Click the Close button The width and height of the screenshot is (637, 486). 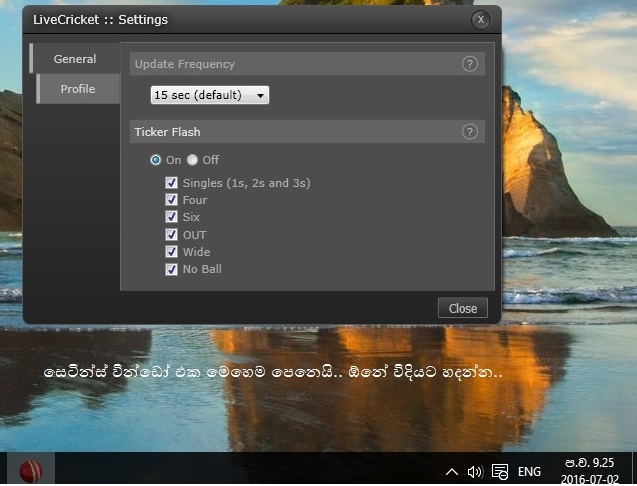463,308
